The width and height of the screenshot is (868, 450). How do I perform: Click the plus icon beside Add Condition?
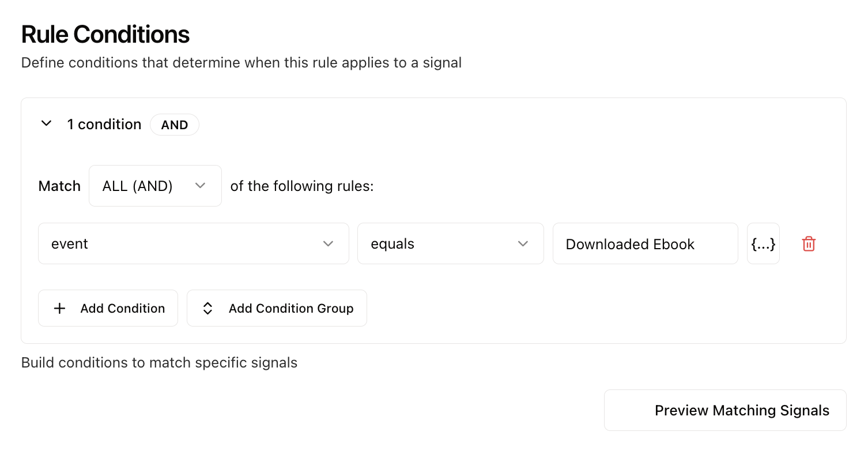point(59,308)
